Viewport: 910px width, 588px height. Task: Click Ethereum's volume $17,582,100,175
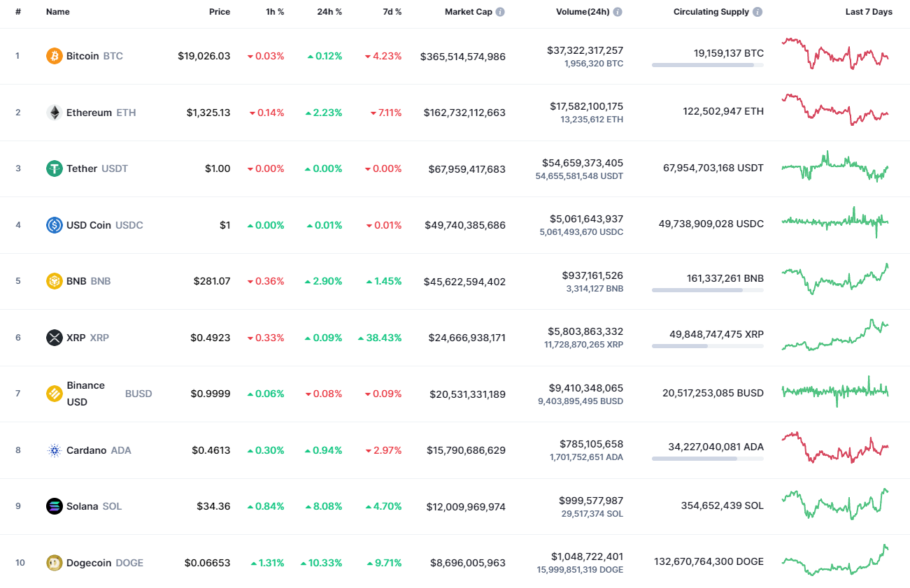click(x=586, y=106)
